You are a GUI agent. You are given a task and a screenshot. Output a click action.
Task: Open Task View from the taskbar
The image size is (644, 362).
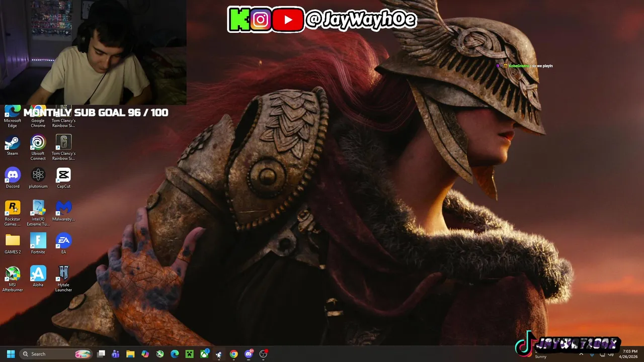click(x=101, y=354)
